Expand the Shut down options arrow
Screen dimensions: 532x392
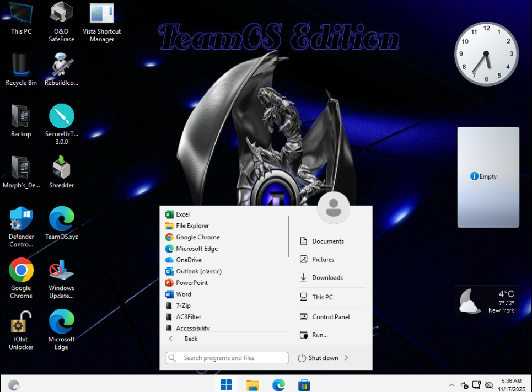(x=346, y=358)
